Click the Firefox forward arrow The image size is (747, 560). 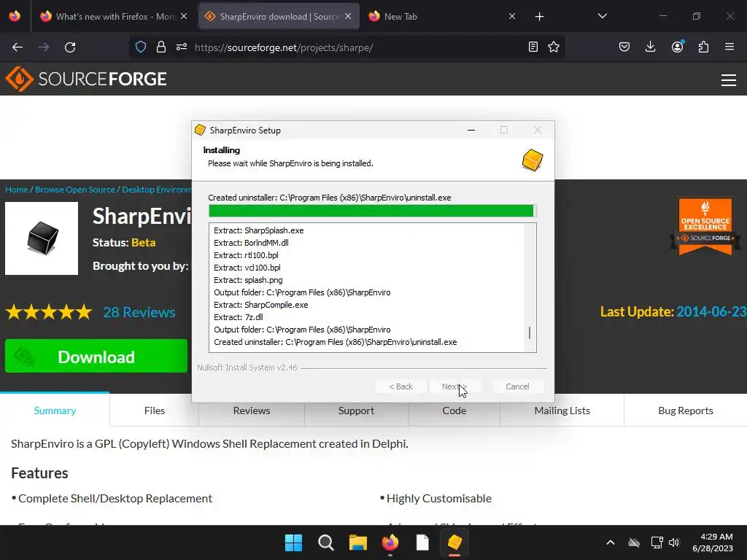[44, 47]
